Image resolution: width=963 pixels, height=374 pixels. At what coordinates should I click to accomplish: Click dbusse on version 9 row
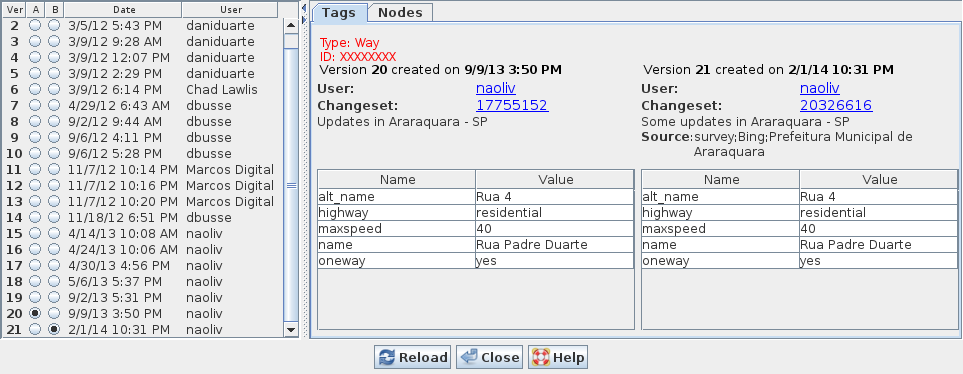click(209, 138)
